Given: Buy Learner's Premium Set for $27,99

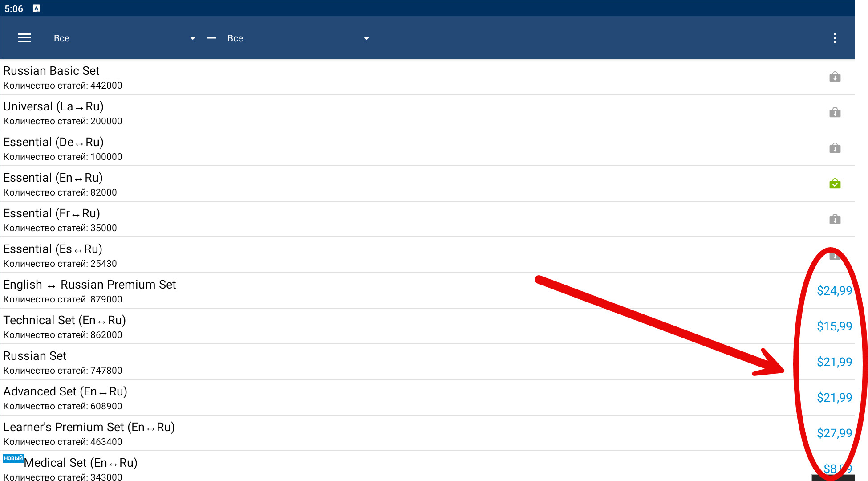Looking at the screenshot, I should click(834, 433).
